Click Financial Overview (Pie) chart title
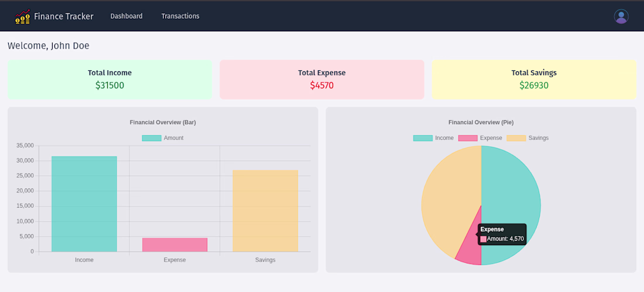This screenshot has width=644, height=292. coord(481,122)
